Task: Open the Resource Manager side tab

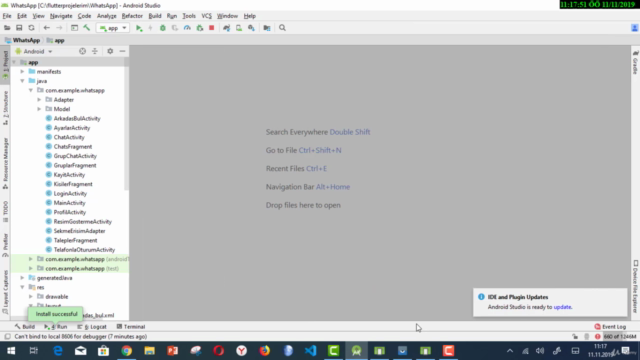Action: 5,163
